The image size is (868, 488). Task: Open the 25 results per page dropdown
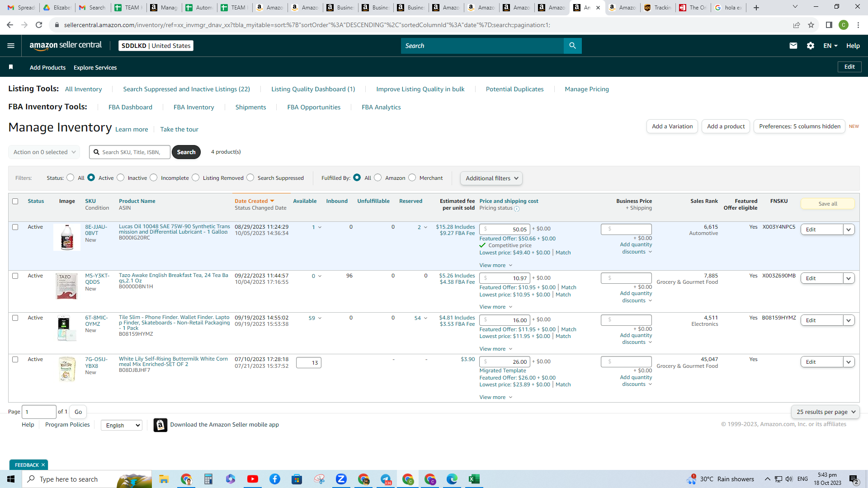[826, 412]
